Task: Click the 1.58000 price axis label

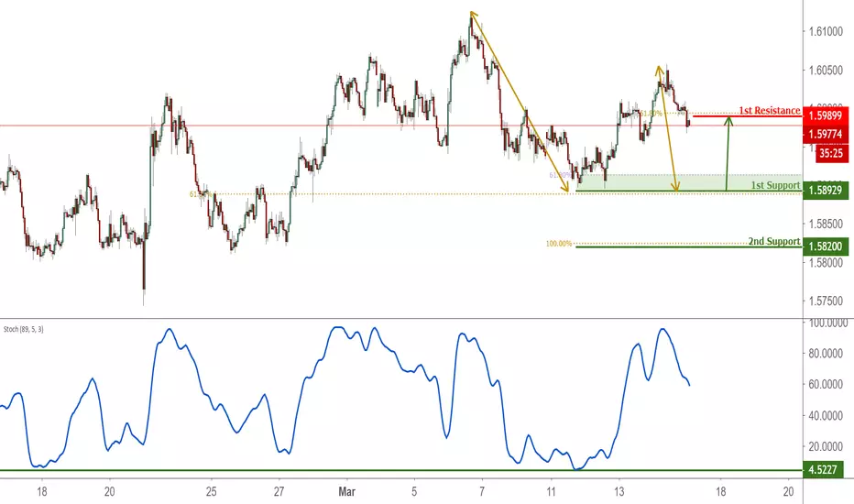Action: (x=826, y=263)
